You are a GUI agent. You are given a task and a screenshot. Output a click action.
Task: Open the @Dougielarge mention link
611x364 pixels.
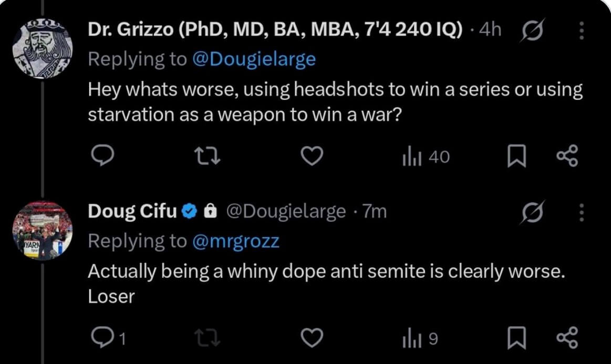tap(254, 59)
